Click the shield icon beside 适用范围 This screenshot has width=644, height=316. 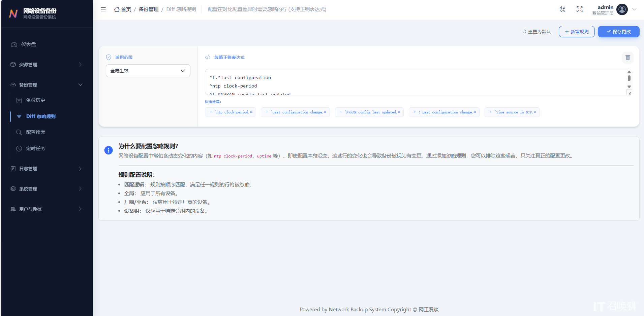[x=109, y=58]
